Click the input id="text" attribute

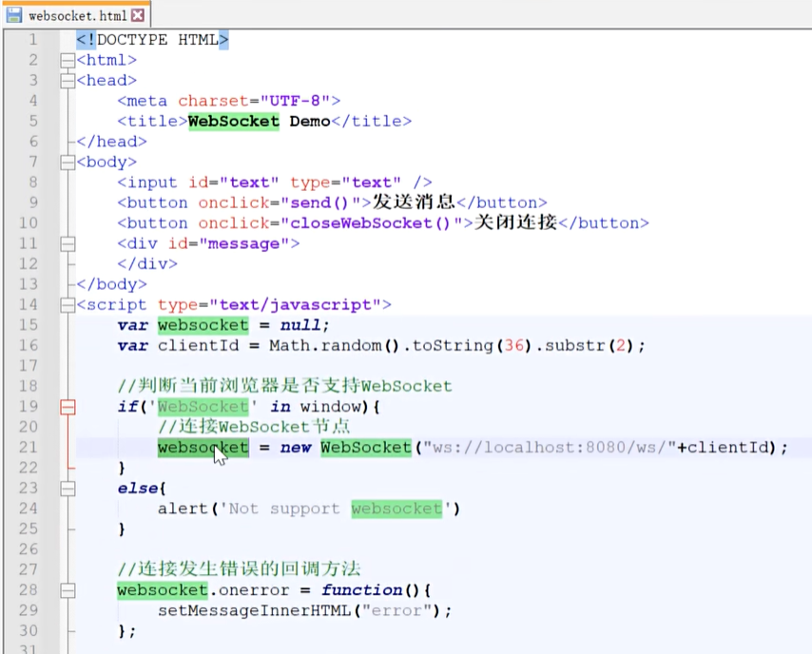tap(234, 183)
